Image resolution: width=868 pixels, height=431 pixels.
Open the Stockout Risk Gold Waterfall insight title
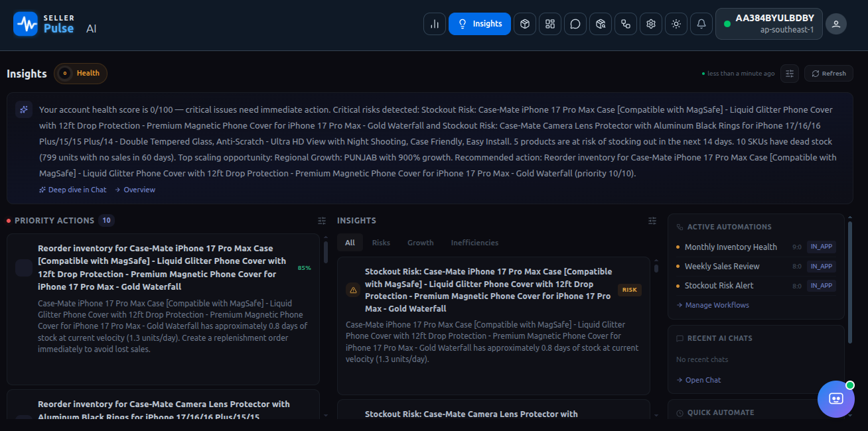488,290
